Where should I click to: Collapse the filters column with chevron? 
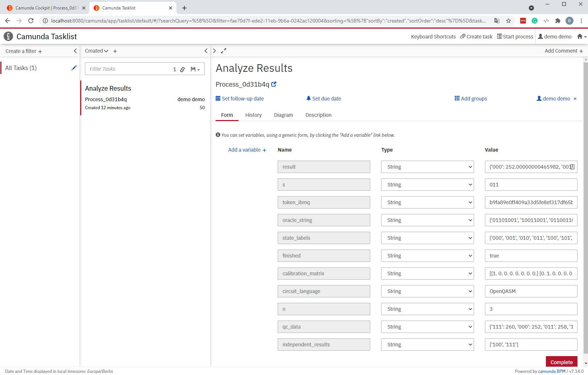(x=75, y=51)
